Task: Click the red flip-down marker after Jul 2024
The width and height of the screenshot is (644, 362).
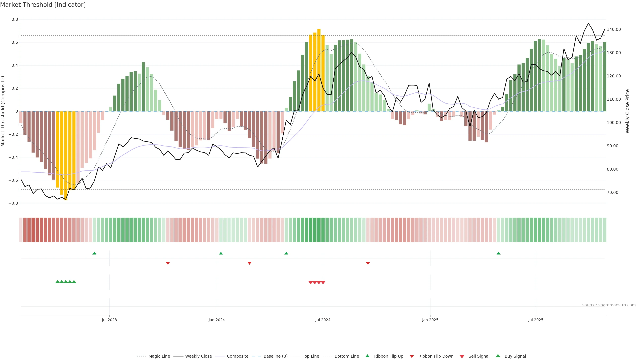Action: 368,263
